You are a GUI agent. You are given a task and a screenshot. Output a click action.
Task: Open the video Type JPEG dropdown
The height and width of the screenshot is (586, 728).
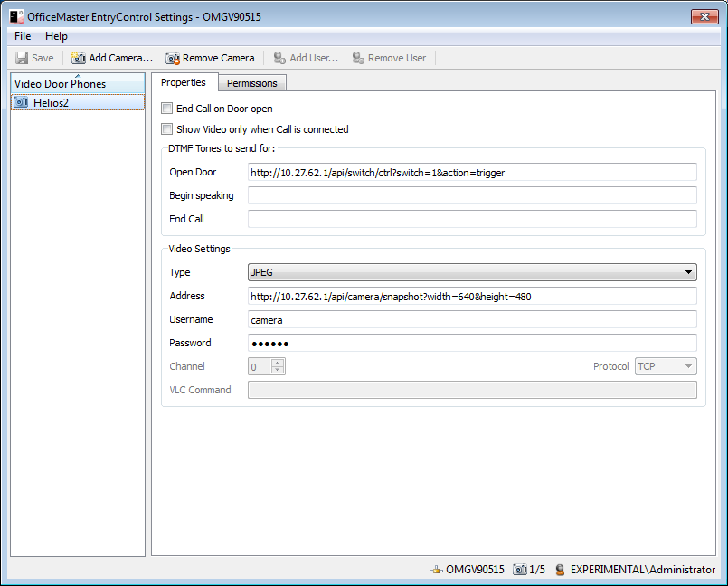pyautogui.click(x=689, y=272)
